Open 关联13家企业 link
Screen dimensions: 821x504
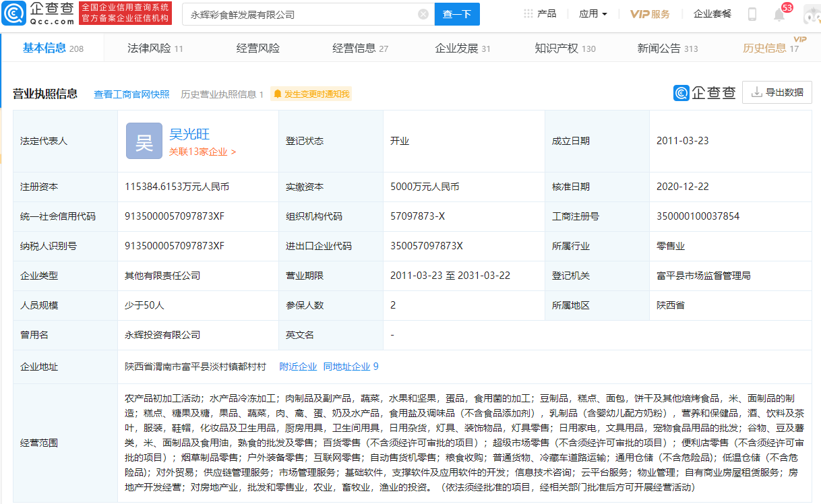pyautogui.click(x=202, y=152)
